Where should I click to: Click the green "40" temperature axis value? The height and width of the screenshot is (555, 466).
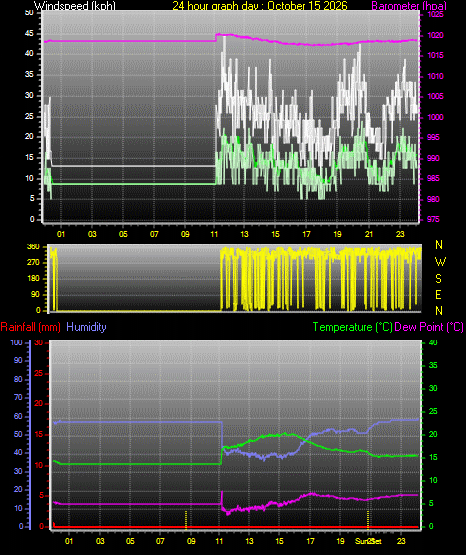(433, 342)
